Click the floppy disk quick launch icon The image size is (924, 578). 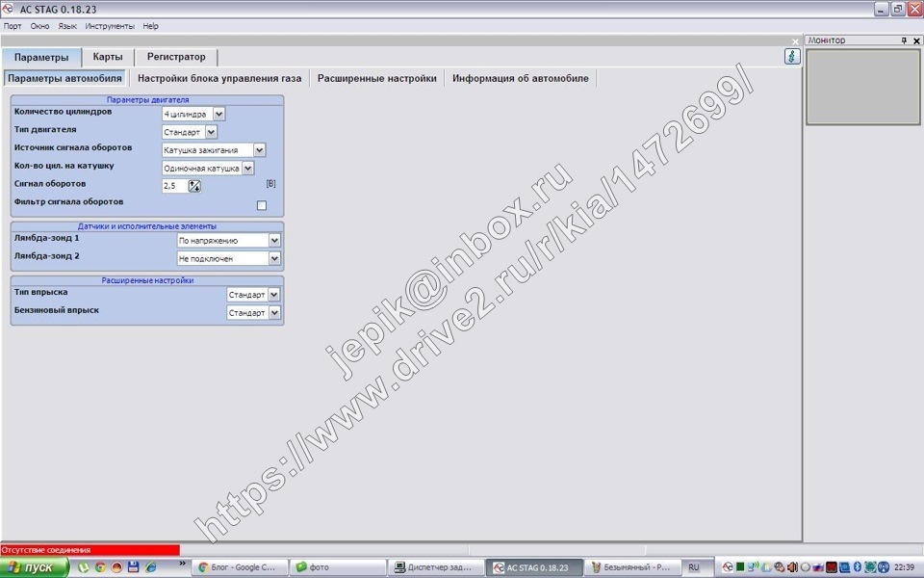tap(133, 567)
